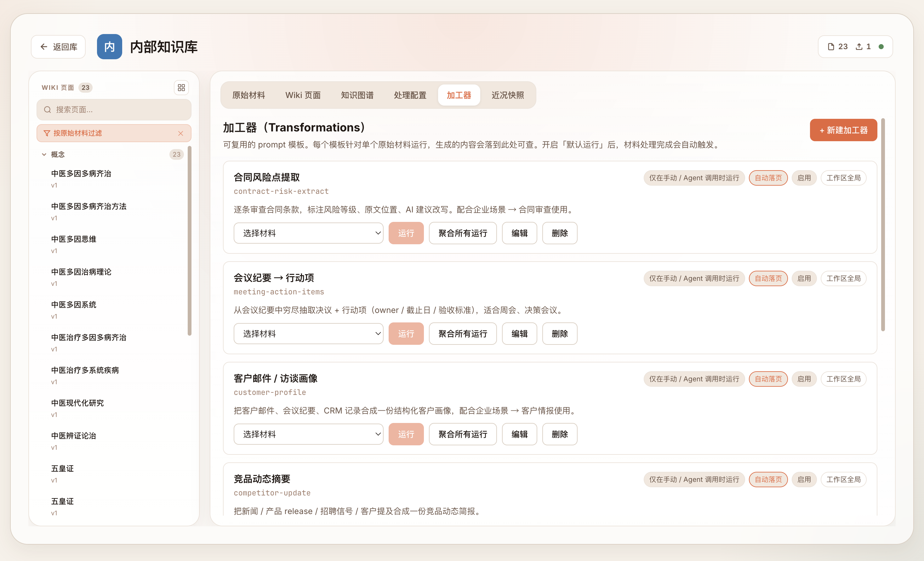Viewport: 924px width, 561px height.
Task: Select the 加工器 tab
Action: tap(459, 95)
